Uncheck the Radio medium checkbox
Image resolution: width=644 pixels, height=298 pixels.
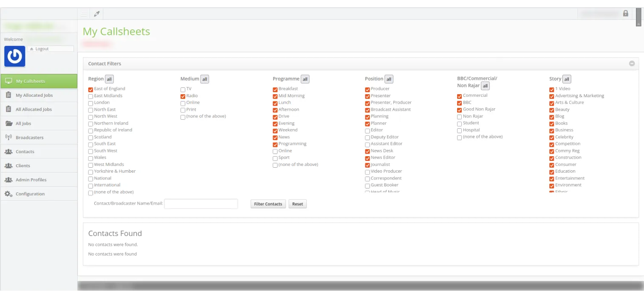click(183, 96)
